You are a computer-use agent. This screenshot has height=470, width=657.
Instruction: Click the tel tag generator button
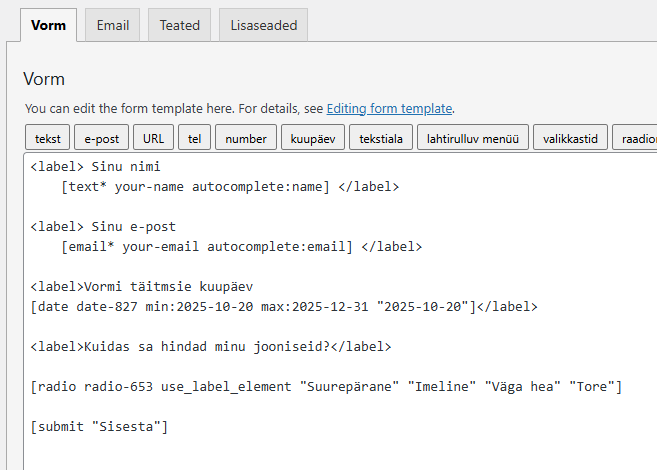(194, 139)
